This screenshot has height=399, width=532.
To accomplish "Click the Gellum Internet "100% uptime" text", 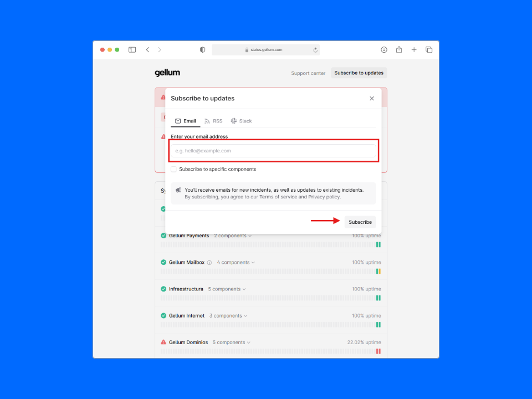I will (366, 315).
